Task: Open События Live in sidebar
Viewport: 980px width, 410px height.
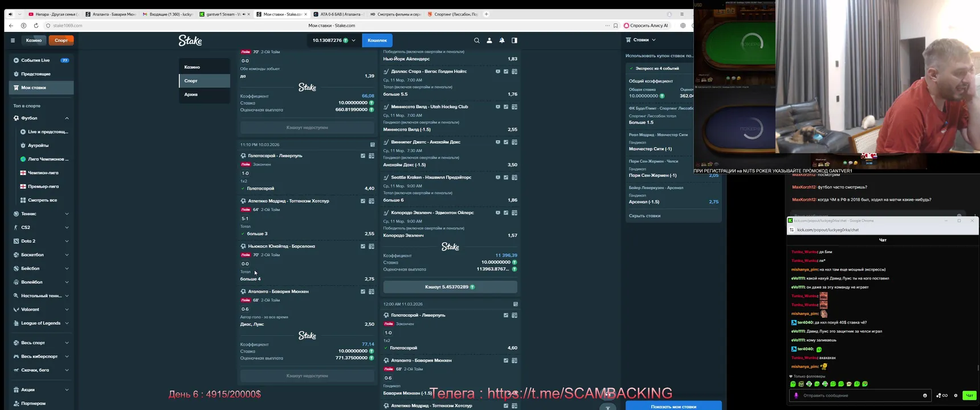Action: point(41,60)
